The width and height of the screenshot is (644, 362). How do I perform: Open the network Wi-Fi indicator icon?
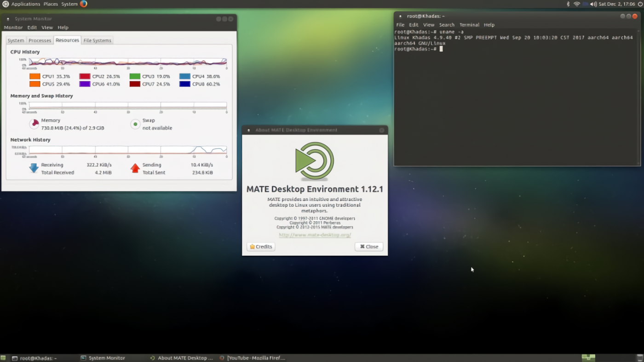tap(576, 4)
